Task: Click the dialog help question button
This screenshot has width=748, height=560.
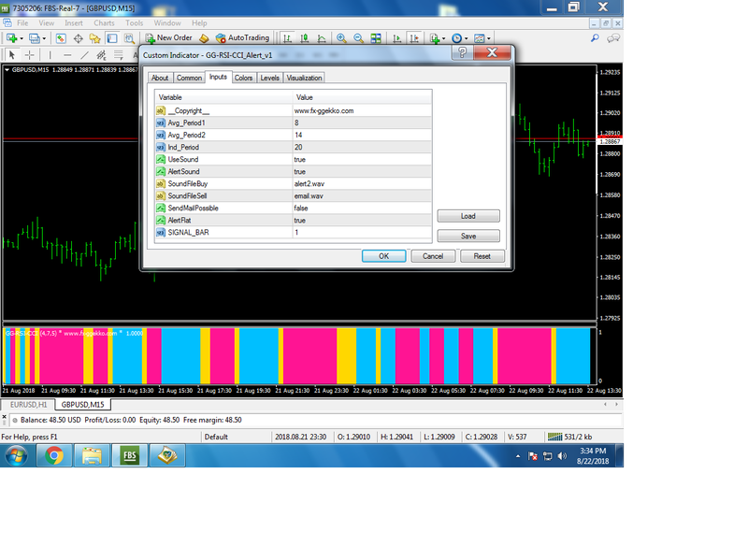Action: tap(462, 52)
